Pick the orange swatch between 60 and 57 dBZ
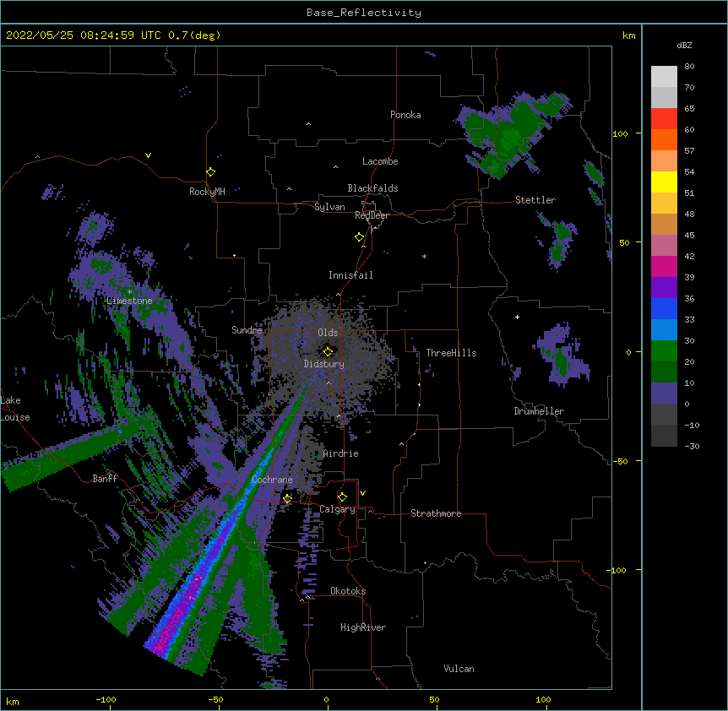 (664, 139)
